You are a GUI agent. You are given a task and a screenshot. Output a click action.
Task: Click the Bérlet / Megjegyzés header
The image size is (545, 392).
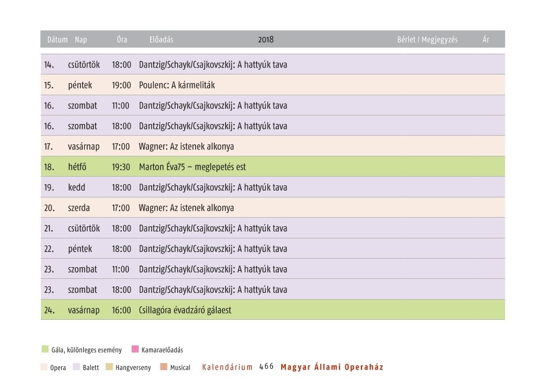(428, 40)
